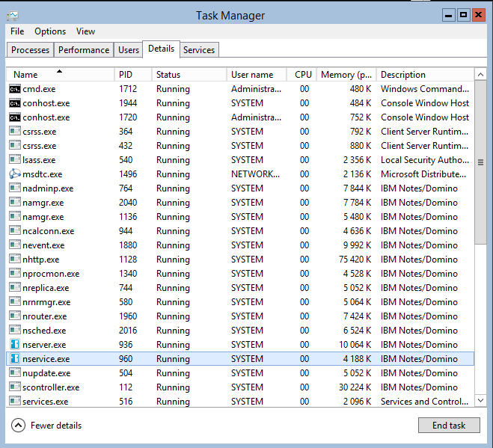Click the Local Security Autho... description

point(425,160)
